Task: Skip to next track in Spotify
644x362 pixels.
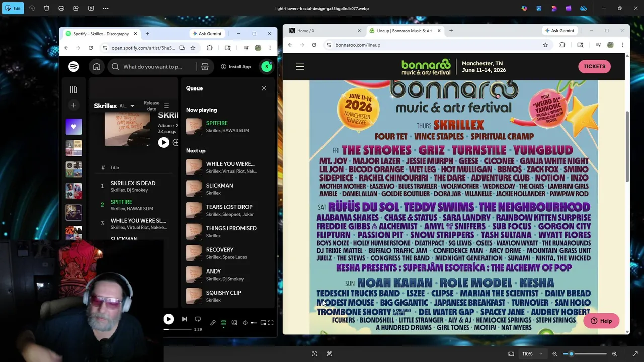Action: tap(184, 319)
